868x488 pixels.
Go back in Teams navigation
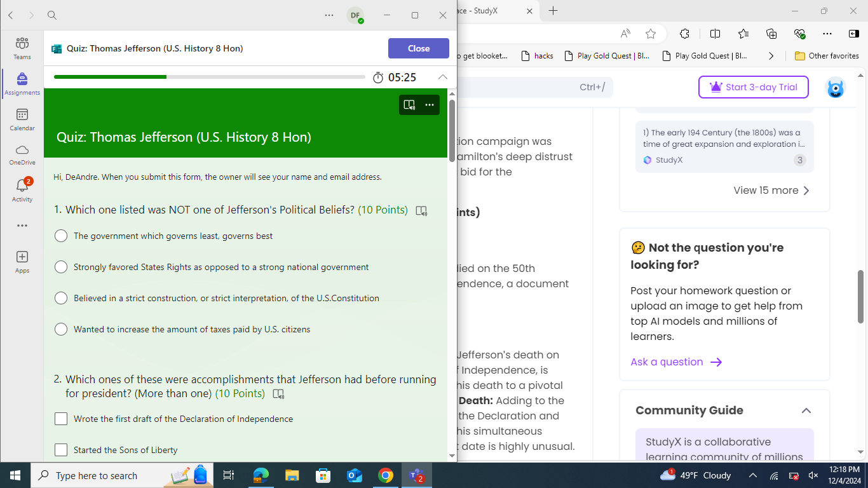11,15
